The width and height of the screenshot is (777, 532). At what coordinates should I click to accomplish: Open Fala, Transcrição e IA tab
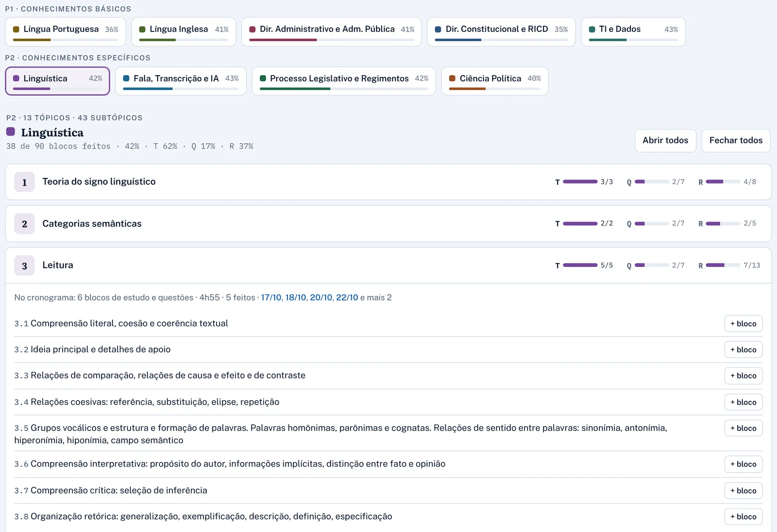tap(181, 81)
